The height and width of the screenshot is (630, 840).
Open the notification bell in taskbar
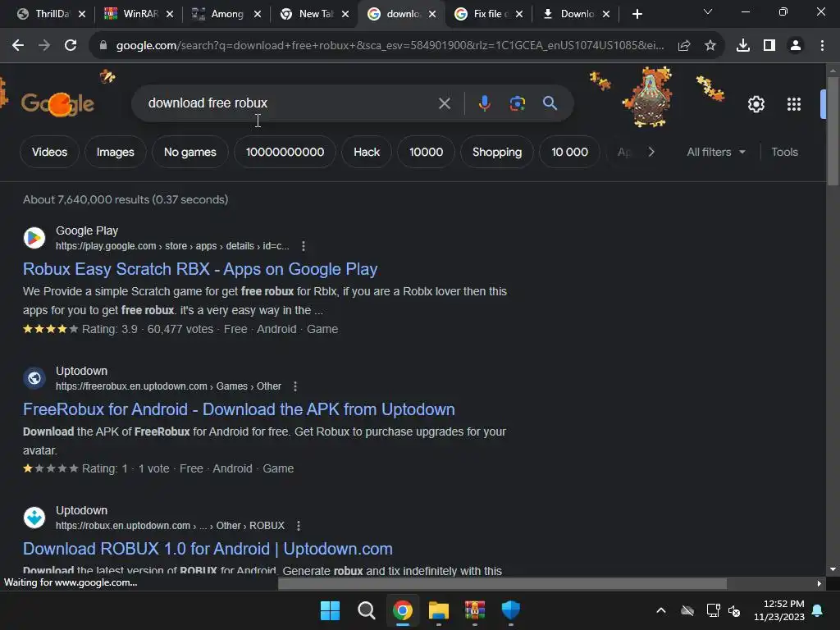coord(818,610)
